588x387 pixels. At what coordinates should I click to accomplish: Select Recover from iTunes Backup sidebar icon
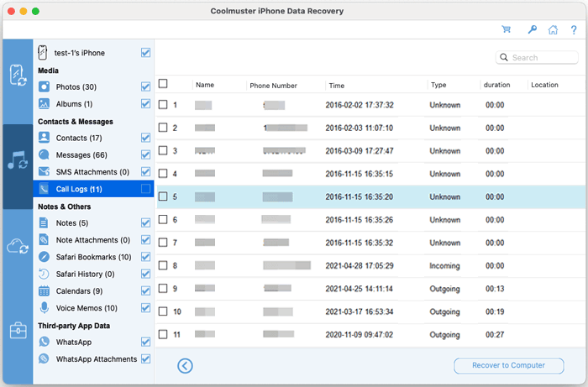coord(18,160)
